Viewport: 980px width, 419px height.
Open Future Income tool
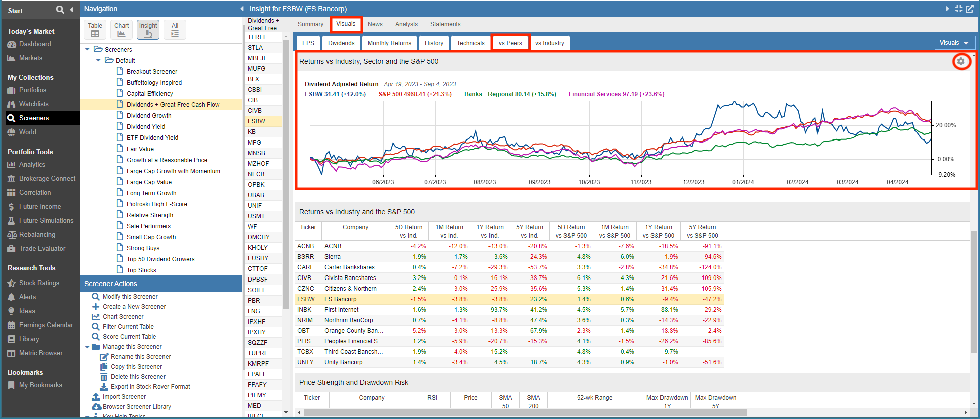[40, 207]
